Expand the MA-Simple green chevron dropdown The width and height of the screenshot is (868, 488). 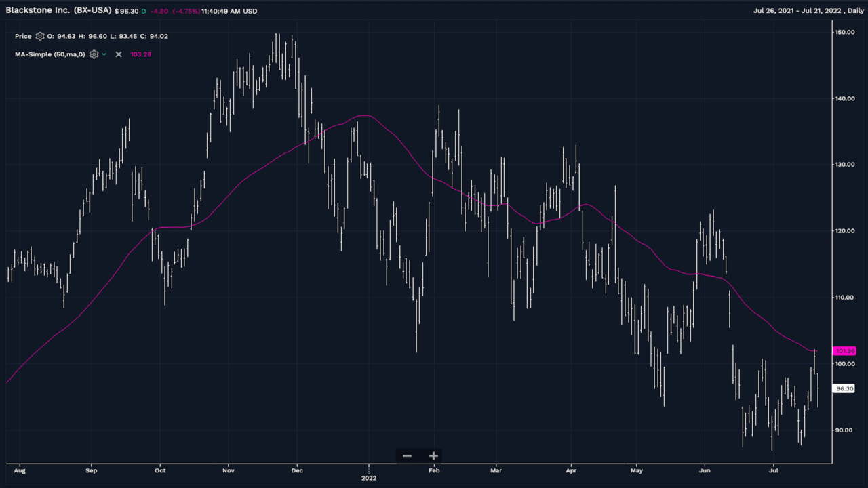(104, 54)
